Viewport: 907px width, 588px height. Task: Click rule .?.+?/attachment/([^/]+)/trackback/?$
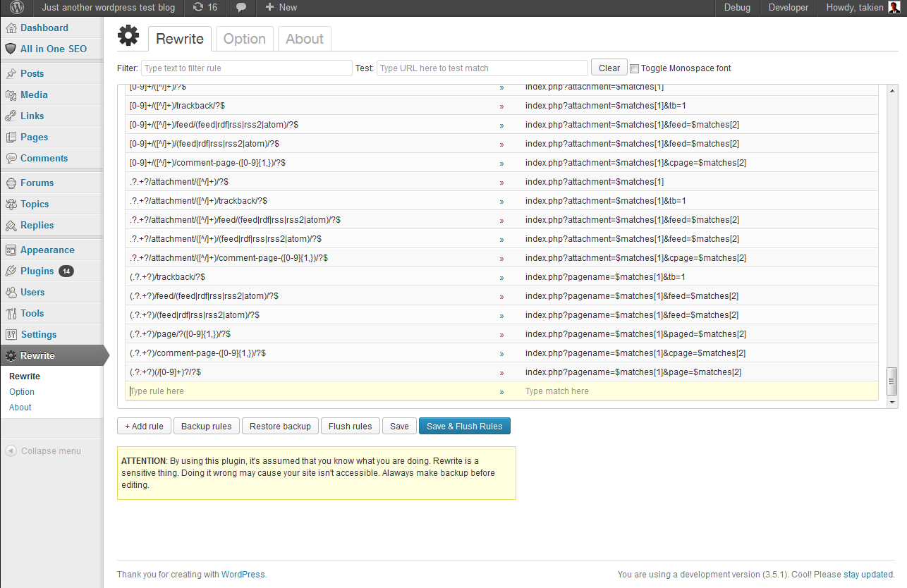click(198, 201)
